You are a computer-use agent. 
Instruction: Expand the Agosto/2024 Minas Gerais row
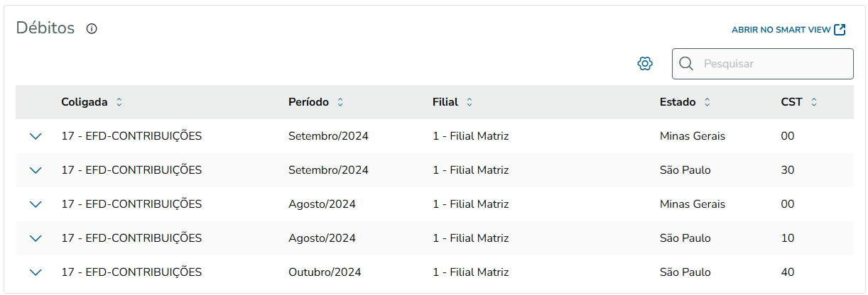(x=36, y=204)
